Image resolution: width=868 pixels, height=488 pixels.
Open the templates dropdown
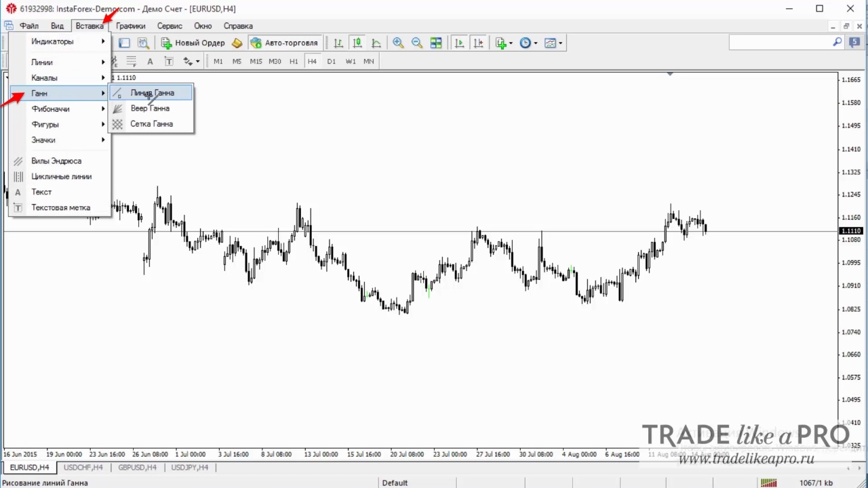point(553,43)
